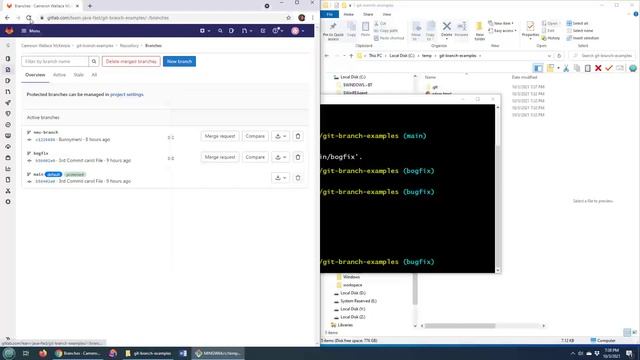The image size is (640, 360).
Task: Open the issues icon in GitLab header
Action: (x=231, y=31)
